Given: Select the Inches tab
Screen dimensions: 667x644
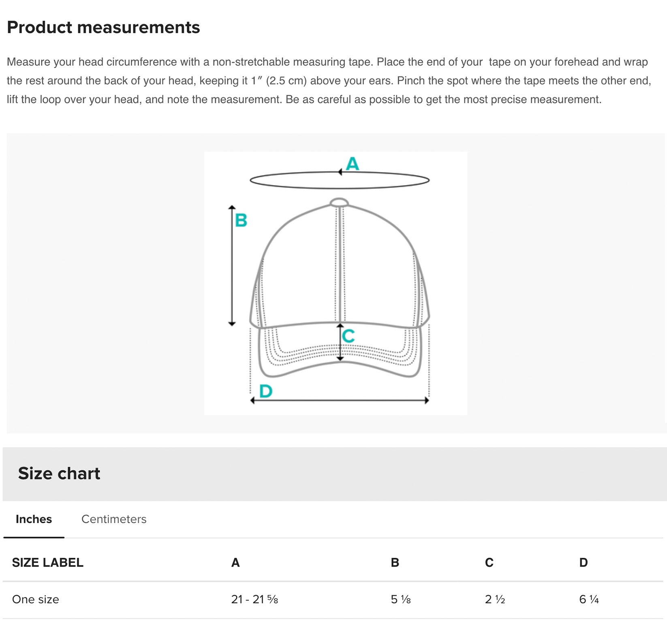Looking at the screenshot, I should pos(34,519).
